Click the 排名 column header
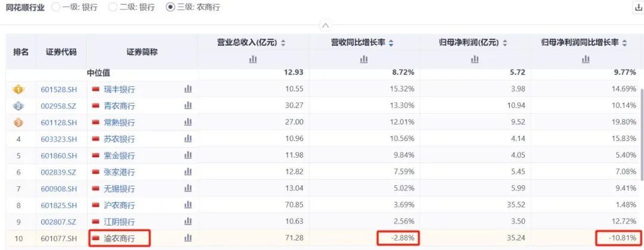 [20, 52]
